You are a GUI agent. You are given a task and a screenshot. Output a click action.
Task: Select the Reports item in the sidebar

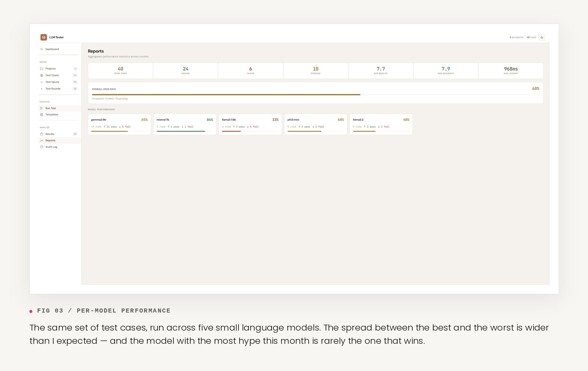click(50, 140)
